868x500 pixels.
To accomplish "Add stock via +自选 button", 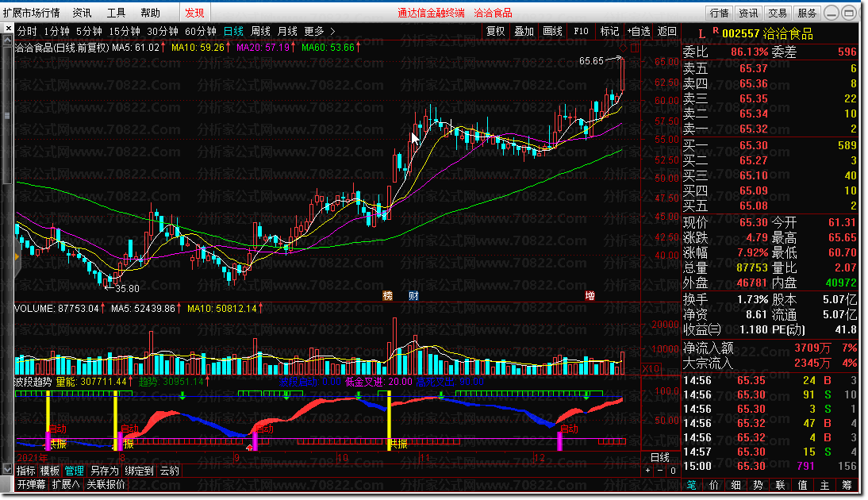I will coord(638,32).
